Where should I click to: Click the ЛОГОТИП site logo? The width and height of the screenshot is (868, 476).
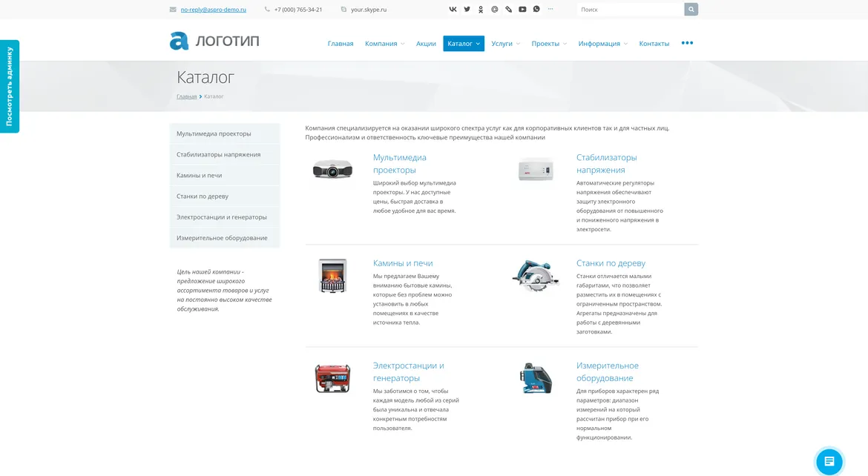coord(214,41)
